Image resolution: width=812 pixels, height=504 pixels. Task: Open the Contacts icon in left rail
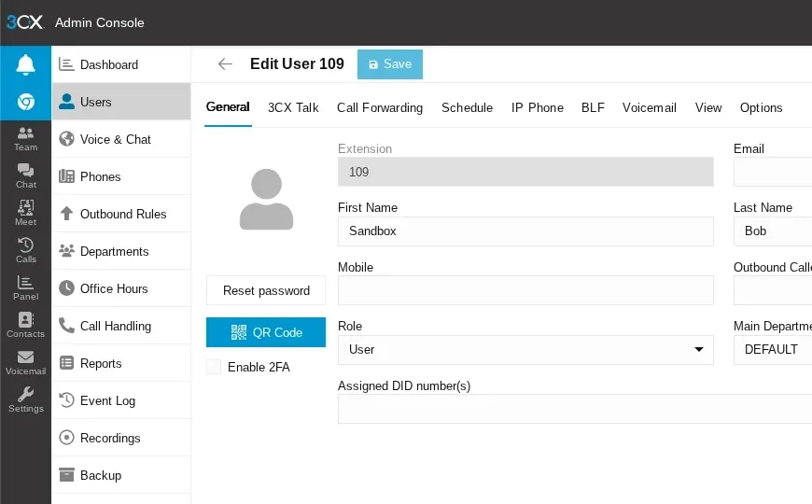point(25,326)
